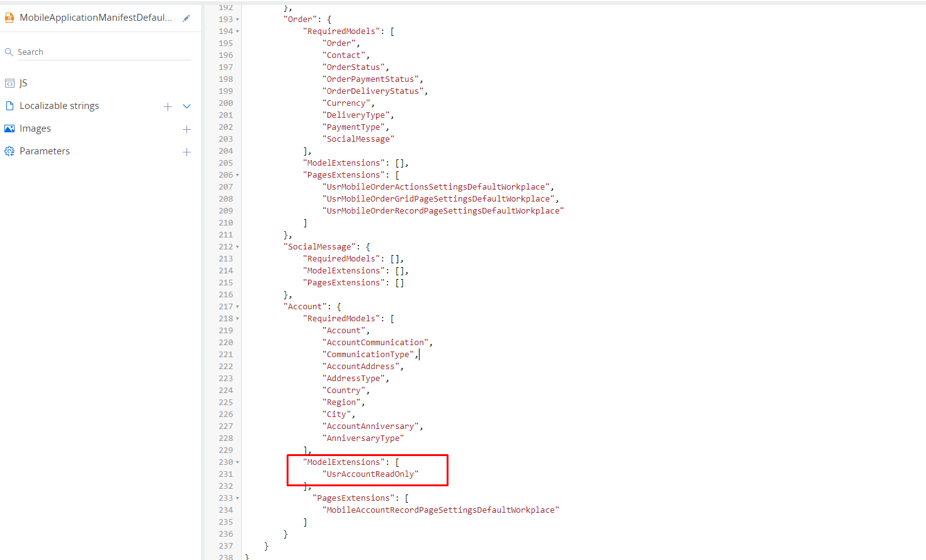Click "AccountAddress" on line 222
The width and height of the screenshot is (926, 560).
coord(361,367)
